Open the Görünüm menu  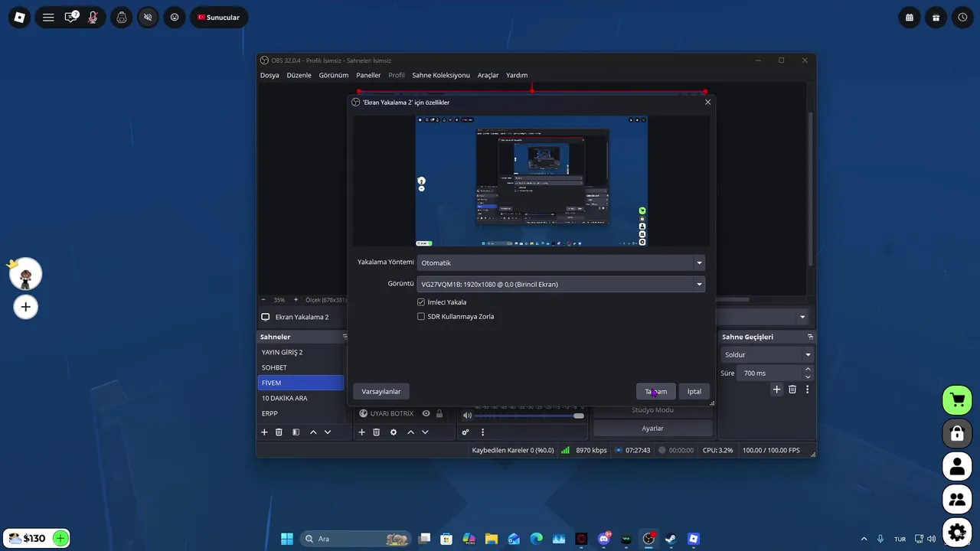pos(334,75)
